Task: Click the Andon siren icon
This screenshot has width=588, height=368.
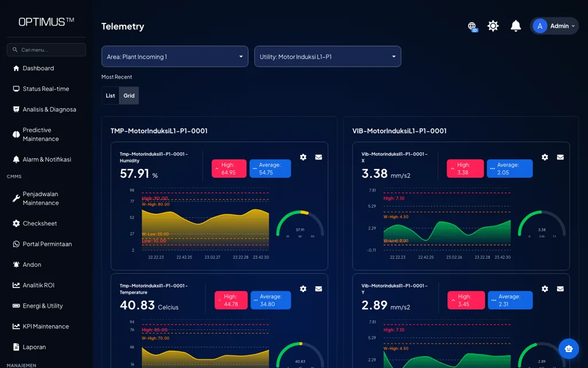Action: click(x=16, y=264)
